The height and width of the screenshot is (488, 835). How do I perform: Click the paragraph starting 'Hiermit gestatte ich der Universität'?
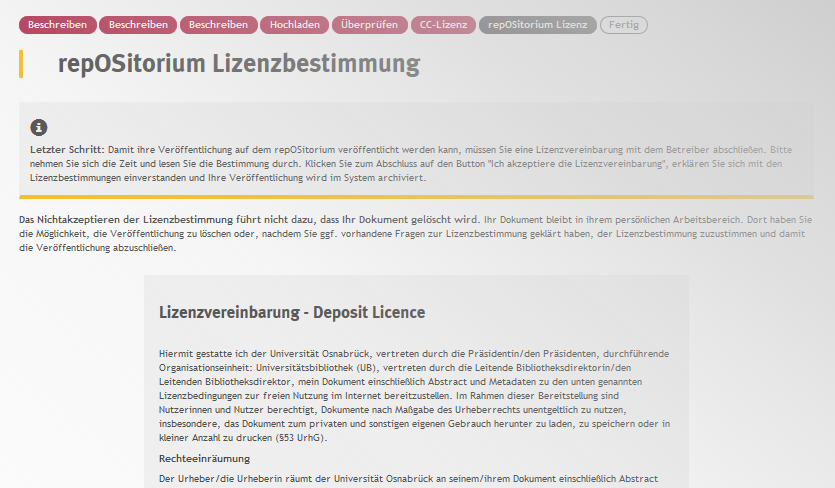(414, 396)
